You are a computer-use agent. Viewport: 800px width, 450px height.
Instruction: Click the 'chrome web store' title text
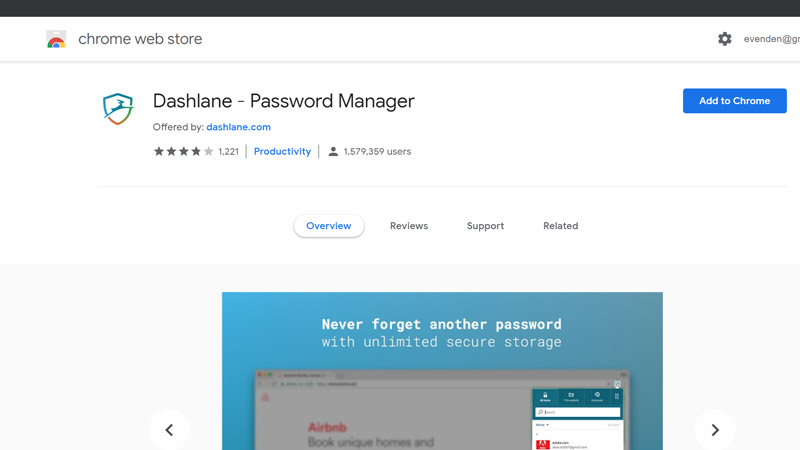[140, 39]
